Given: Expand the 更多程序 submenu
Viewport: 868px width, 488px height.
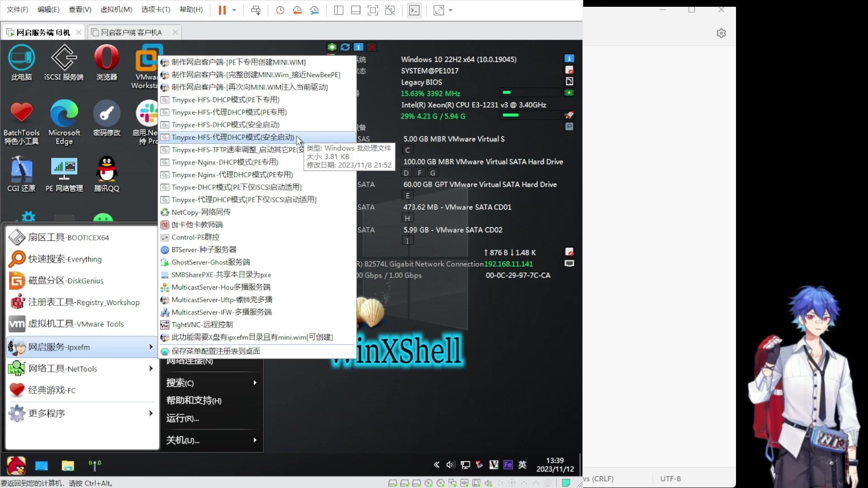Looking at the screenshot, I should coord(81,413).
